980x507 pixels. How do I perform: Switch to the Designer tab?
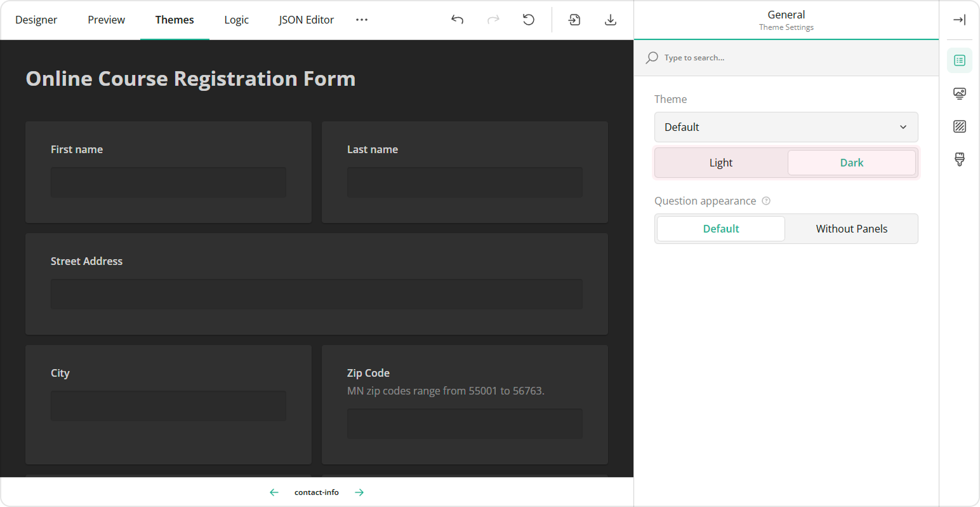(36, 20)
